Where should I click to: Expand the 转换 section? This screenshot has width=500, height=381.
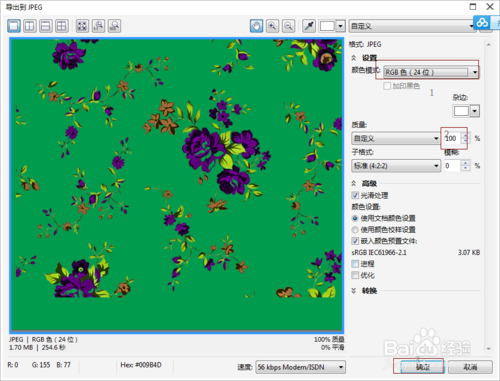(354, 291)
